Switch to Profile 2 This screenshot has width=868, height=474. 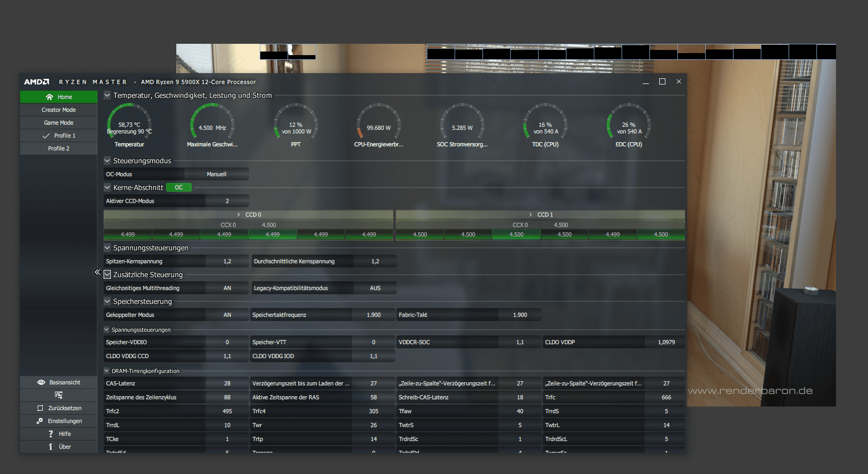point(59,148)
